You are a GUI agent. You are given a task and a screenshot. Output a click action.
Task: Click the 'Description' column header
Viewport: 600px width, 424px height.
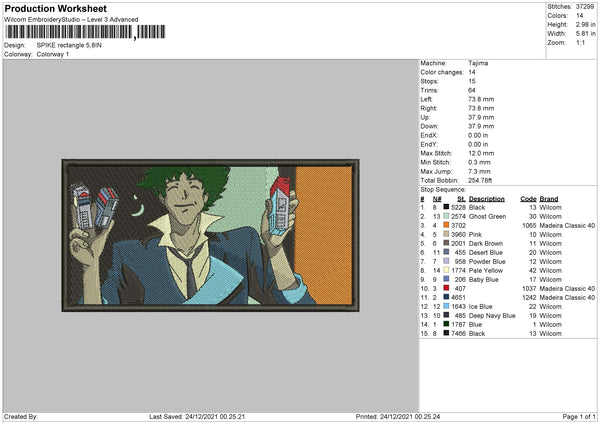pos(486,199)
